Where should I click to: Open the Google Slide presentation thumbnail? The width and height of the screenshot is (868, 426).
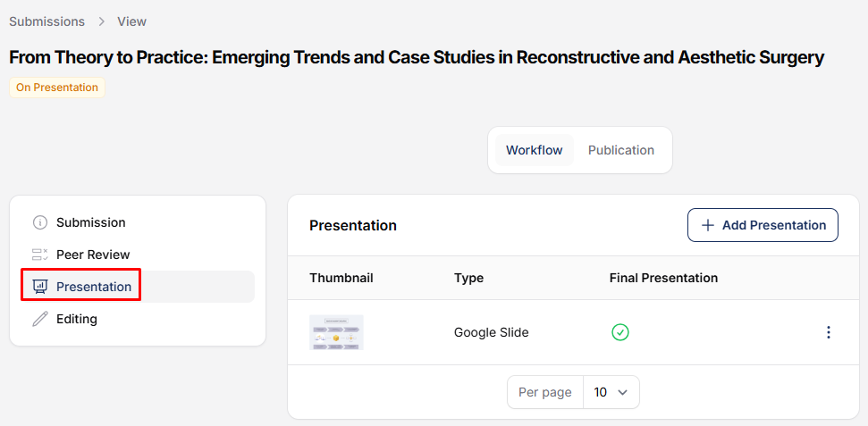click(x=336, y=332)
